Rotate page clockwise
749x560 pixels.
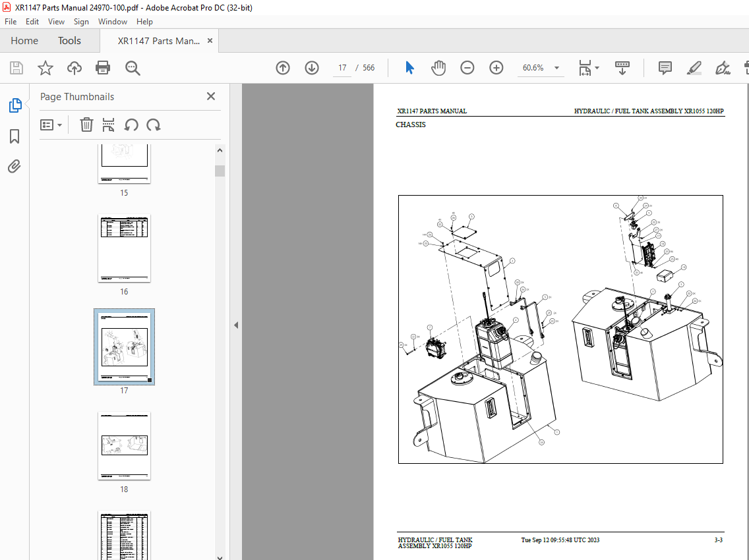(x=154, y=125)
